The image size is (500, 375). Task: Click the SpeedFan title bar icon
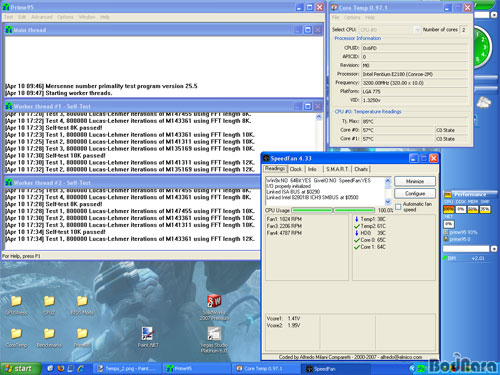[x=266, y=158]
